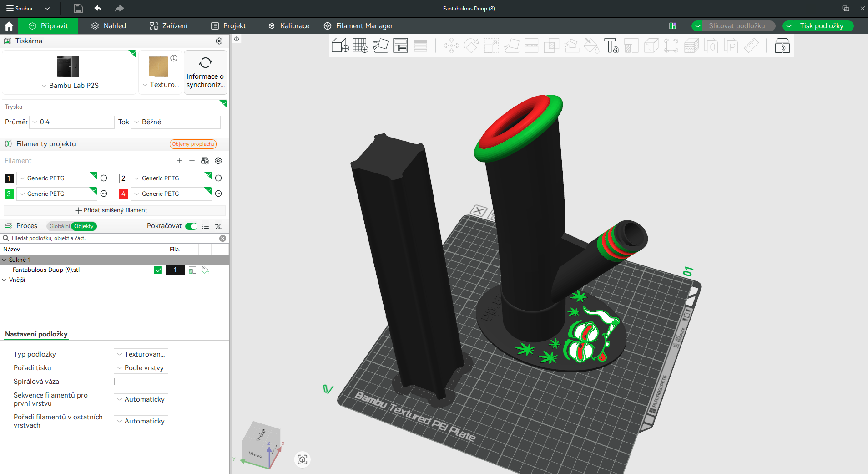The height and width of the screenshot is (474, 868).
Task: Clear the object search field
Action: [223, 238]
